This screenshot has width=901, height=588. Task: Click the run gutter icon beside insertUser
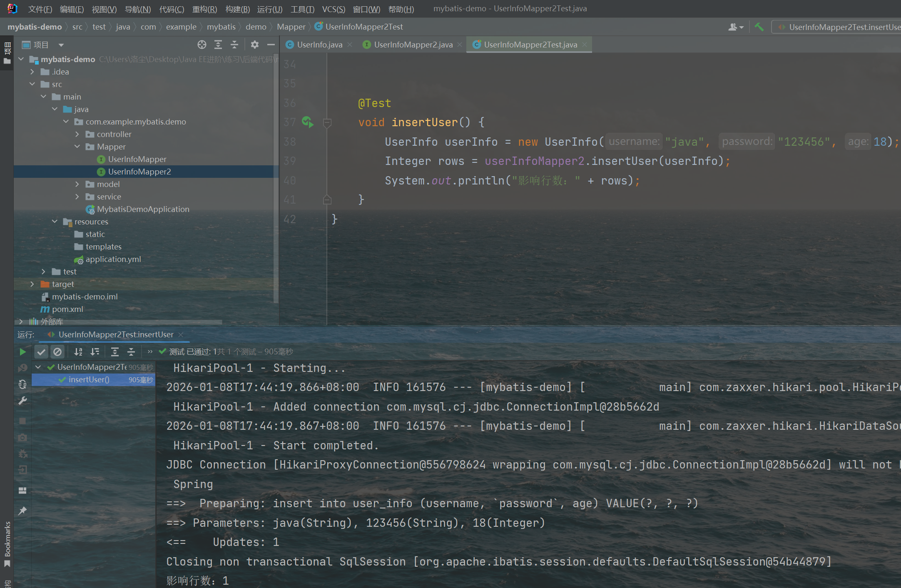pos(308,122)
